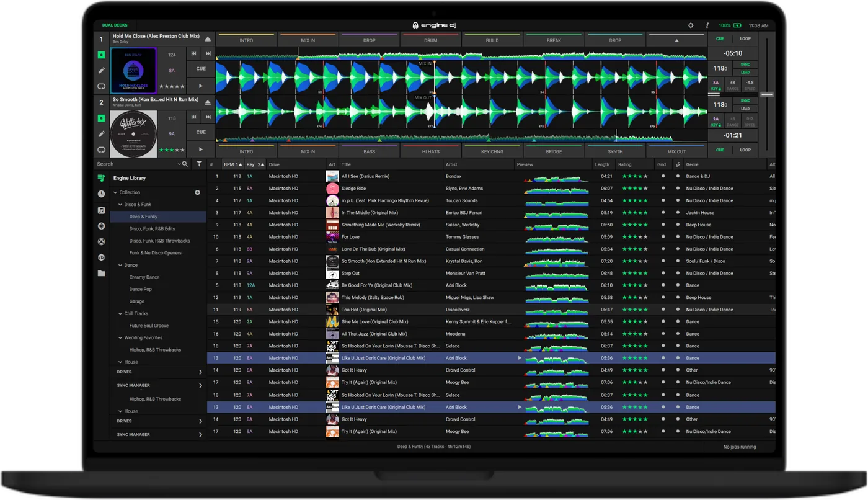Select the CUE tab for deck 1
The height and width of the screenshot is (500, 868).
pyautogui.click(x=720, y=38)
